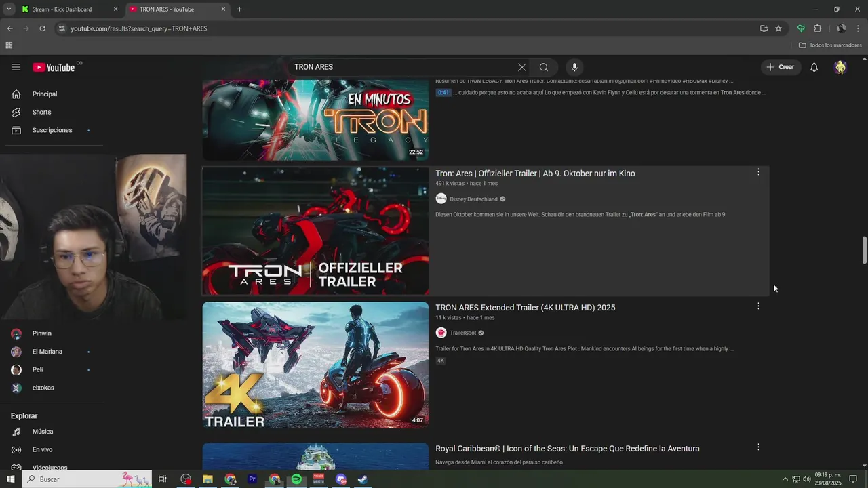Open options menu for Offizieller Trailer video
Screen dimensions: 868x488
tap(758, 172)
